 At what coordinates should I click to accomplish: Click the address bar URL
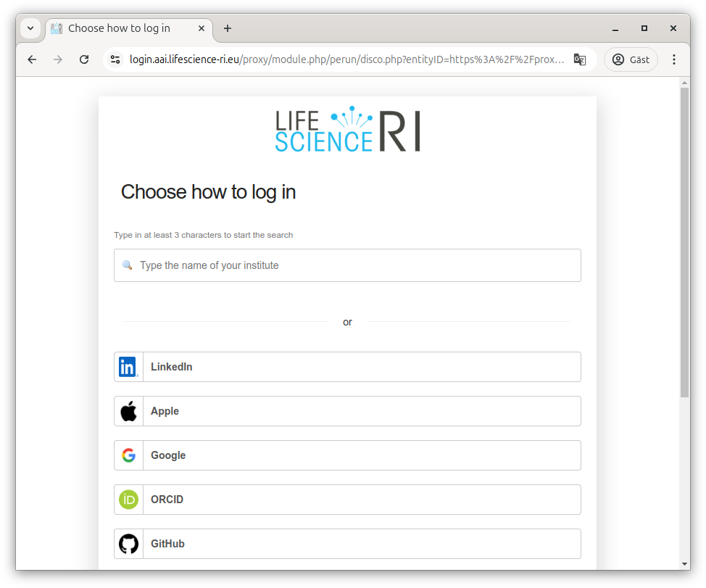click(346, 59)
